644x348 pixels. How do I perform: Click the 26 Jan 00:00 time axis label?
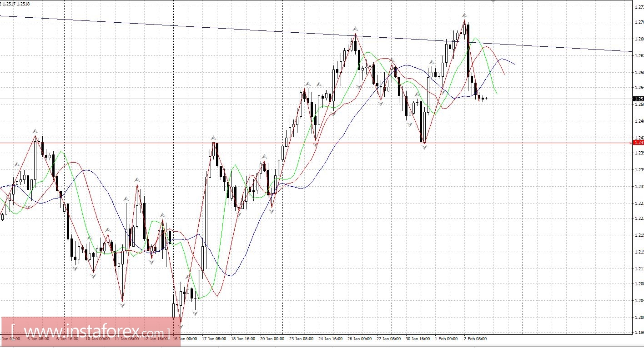(x=360, y=339)
